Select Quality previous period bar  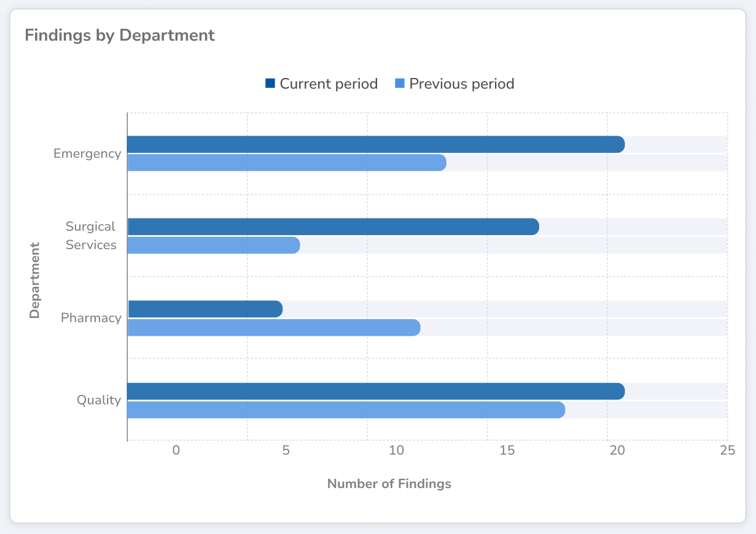point(346,409)
